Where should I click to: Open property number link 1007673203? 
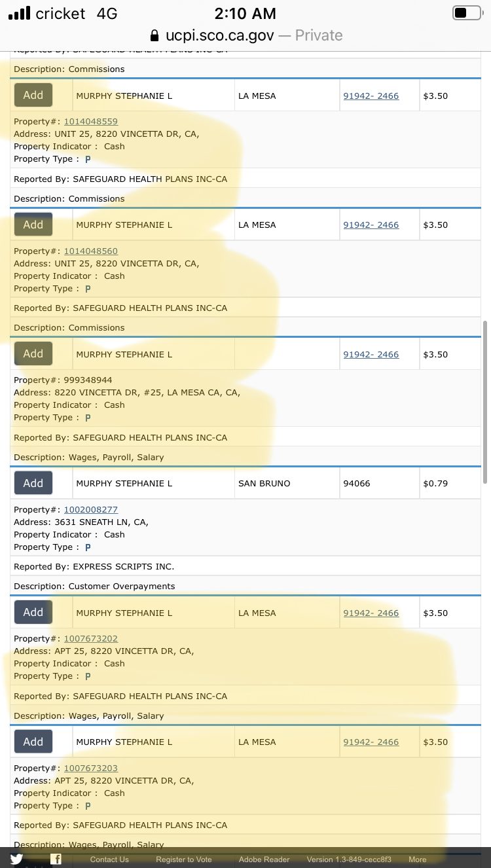coord(91,769)
